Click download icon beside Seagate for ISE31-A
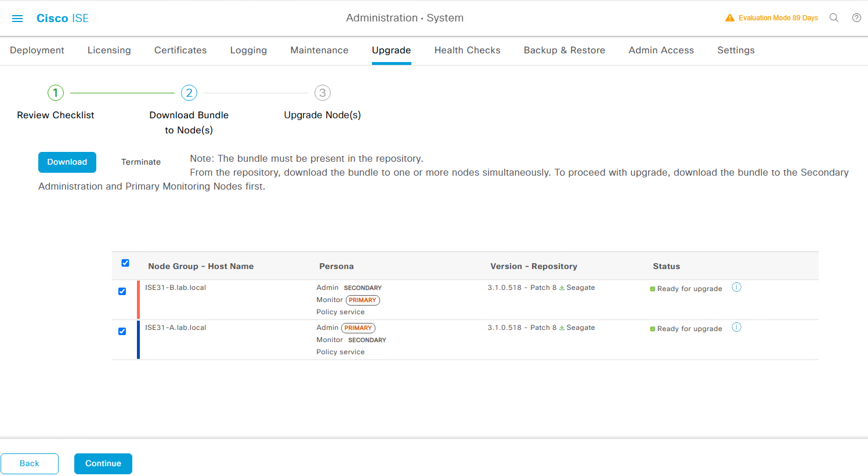This screenshot has height=476, width=868. [562, 328]
